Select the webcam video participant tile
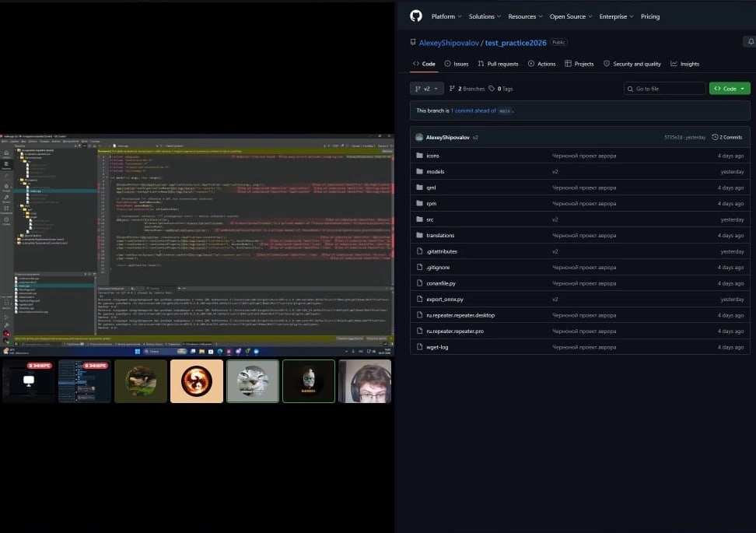Screen dimensions: 756x533 tap(365, 381)
